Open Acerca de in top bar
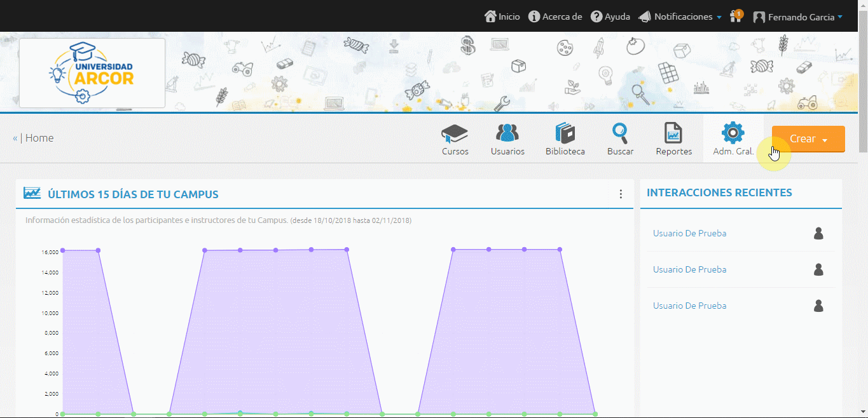Screen dimensions: 868x418 click(562, 17)
